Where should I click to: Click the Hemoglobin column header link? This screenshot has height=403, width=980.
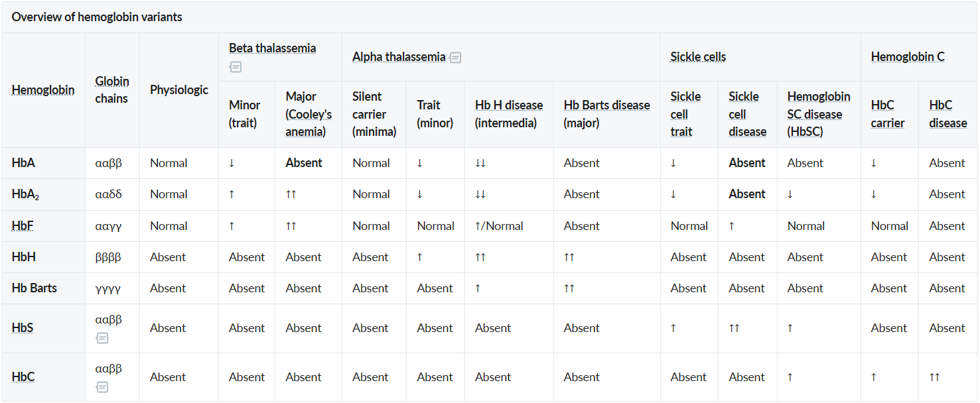43,90
